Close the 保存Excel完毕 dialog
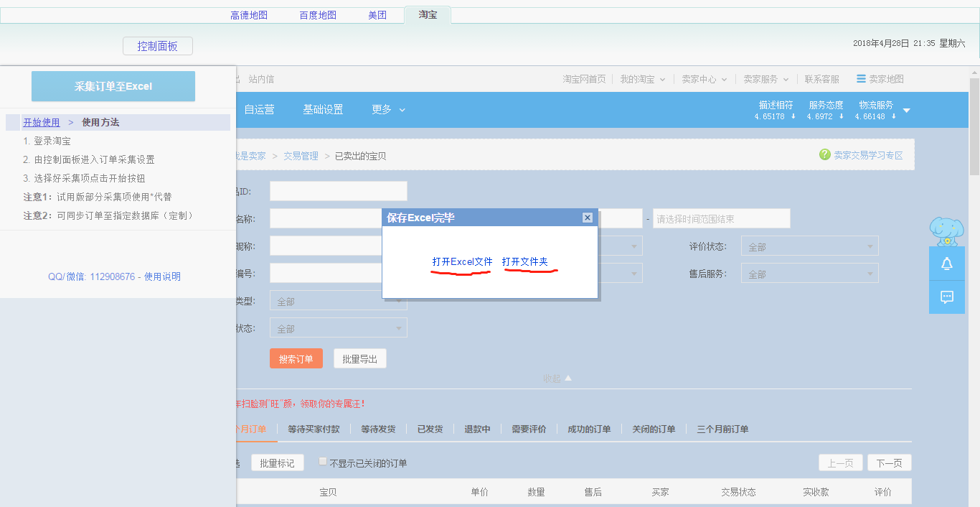This screenshot has width=980, height=507. pyautogui.click(x=587, y=218)
